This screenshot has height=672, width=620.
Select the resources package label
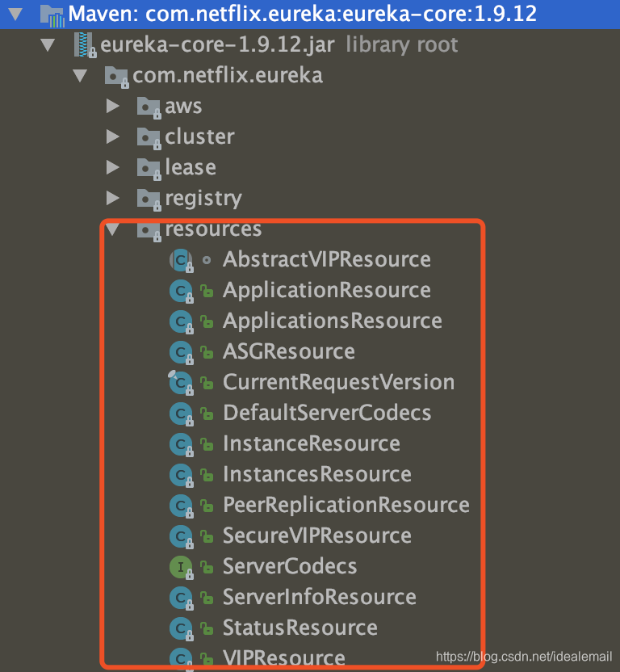tap(213, 229)
